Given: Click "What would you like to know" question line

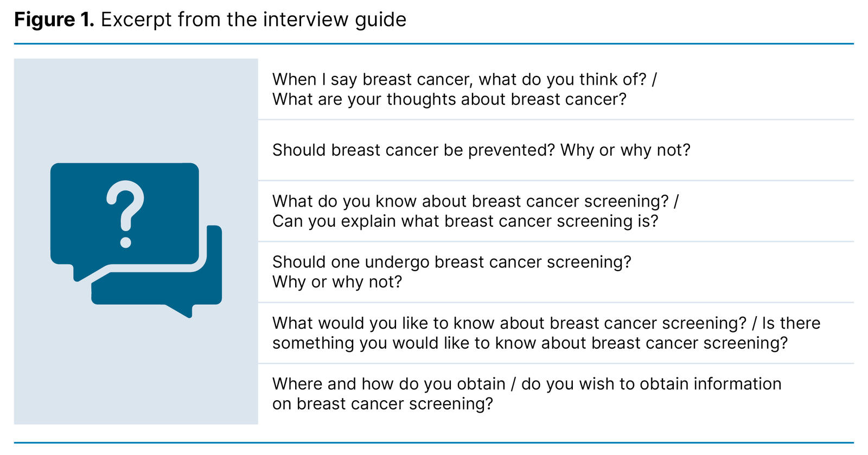Looking at the screenshot, I should 546,323.
